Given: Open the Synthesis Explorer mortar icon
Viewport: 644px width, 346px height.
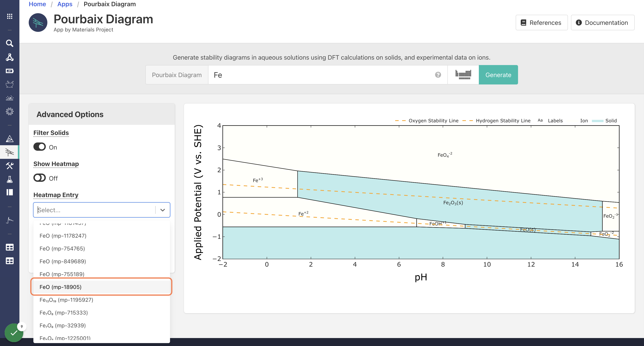Looking at the screenshot, I should pos(10,84).
